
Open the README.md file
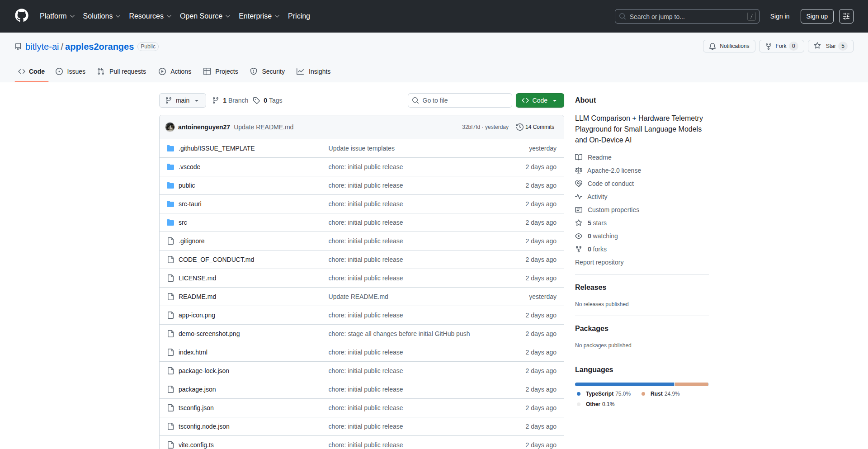197,297
